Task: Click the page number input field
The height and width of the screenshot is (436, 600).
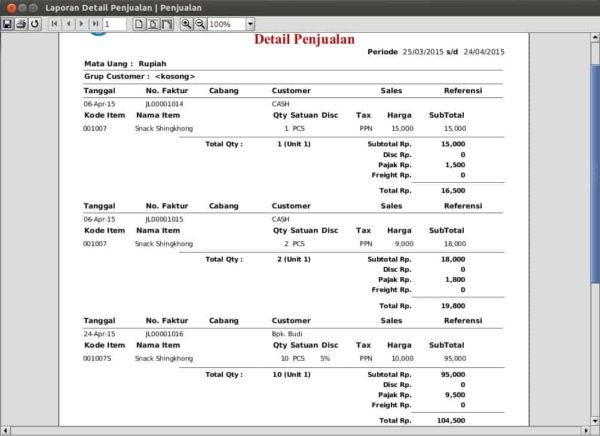Action: (x=113, y=23)
